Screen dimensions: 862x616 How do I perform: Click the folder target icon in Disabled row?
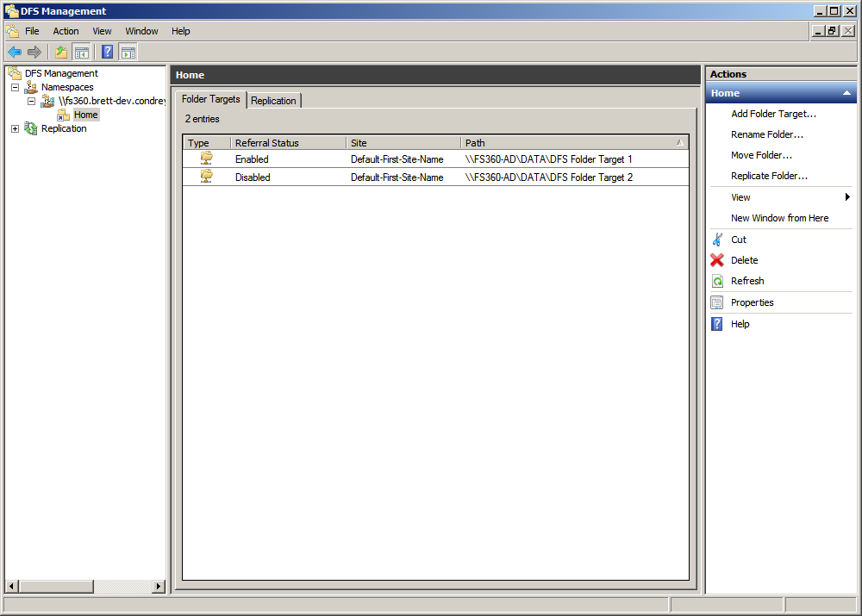click(206, 177)
